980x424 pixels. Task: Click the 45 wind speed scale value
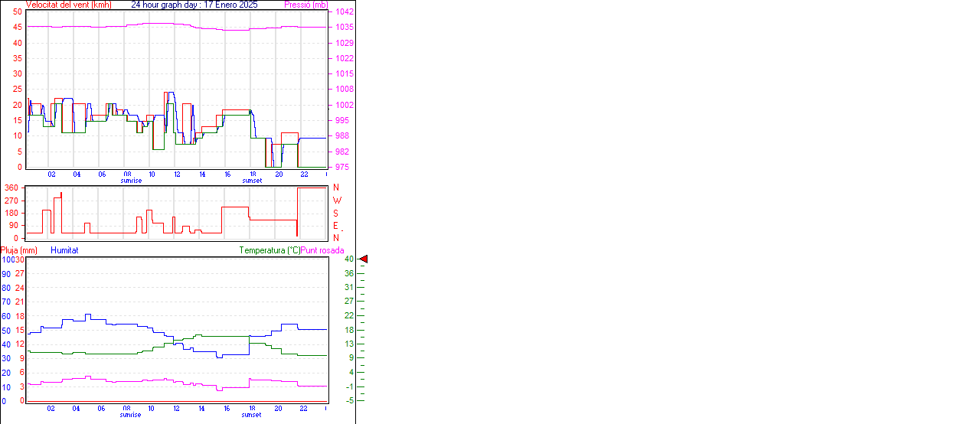(x=18, y=27)
